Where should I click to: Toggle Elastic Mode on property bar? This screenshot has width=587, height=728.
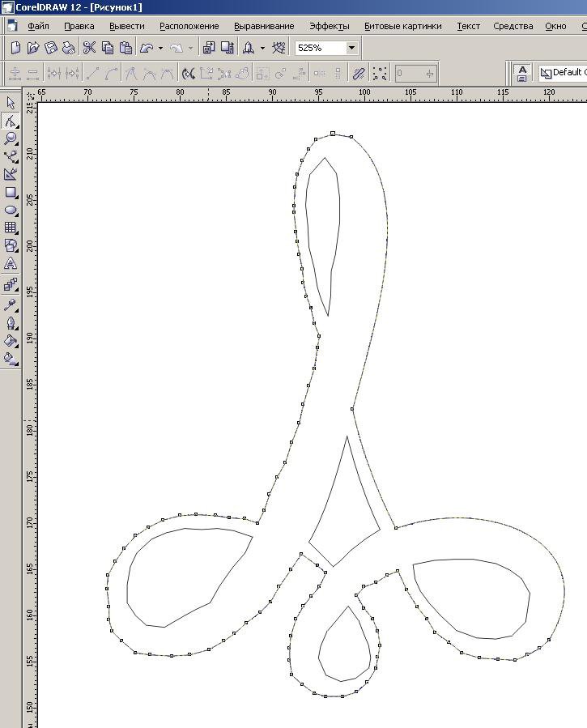(x=359, y=73)
